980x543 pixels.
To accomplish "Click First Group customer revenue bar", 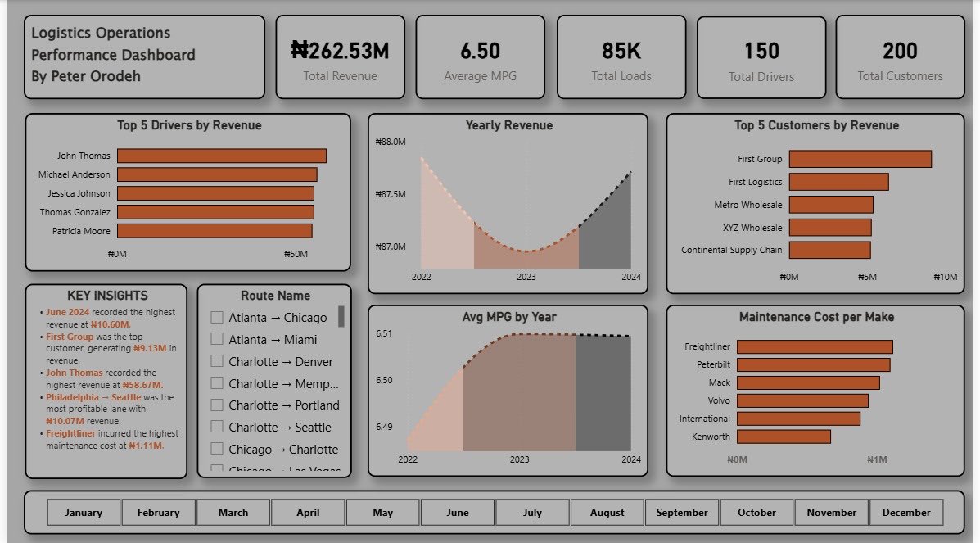I will coord(860,159).
